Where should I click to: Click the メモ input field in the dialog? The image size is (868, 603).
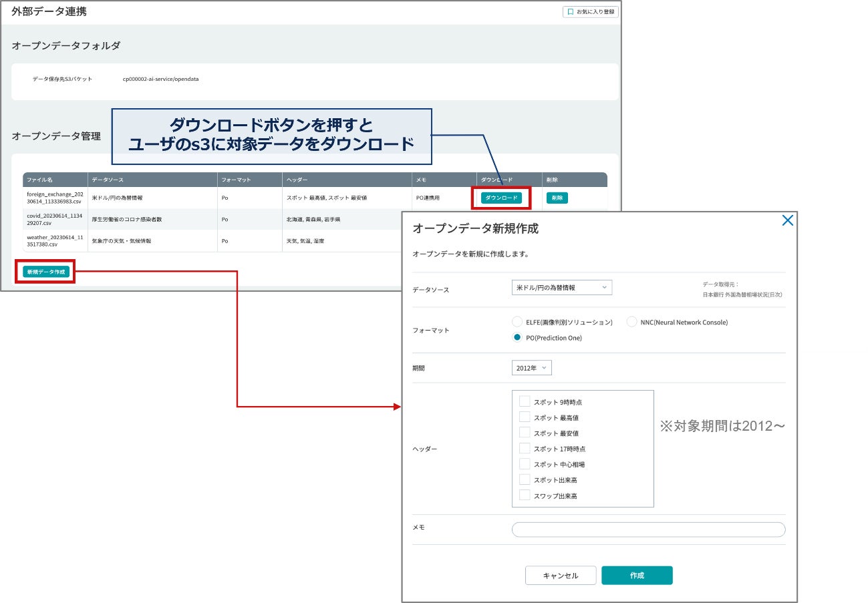(648, 530)
